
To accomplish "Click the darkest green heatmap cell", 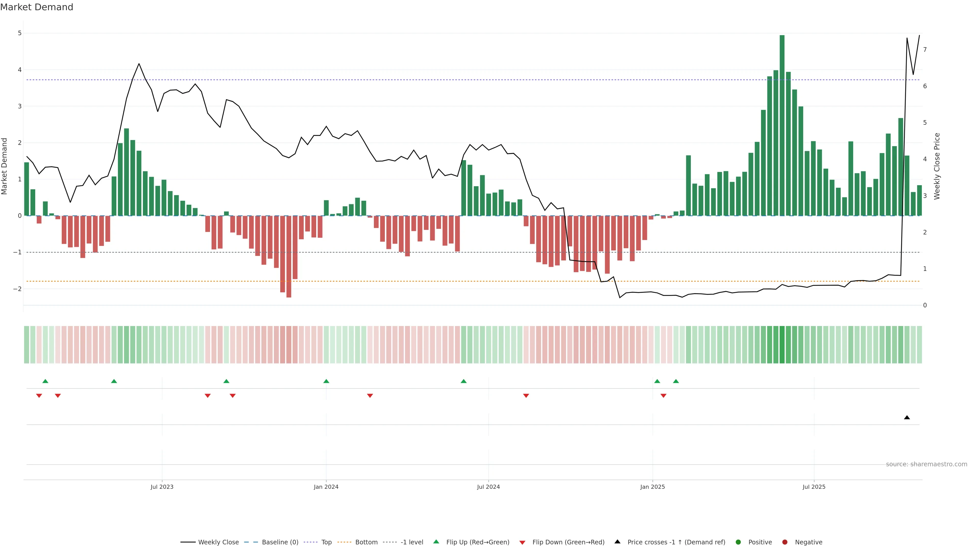I will [782, 345].
